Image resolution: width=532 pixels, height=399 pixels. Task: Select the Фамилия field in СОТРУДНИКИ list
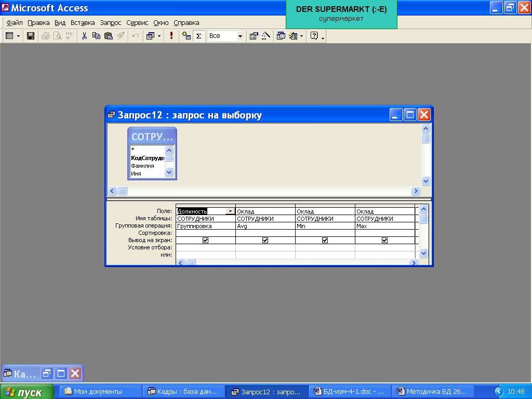142,166
